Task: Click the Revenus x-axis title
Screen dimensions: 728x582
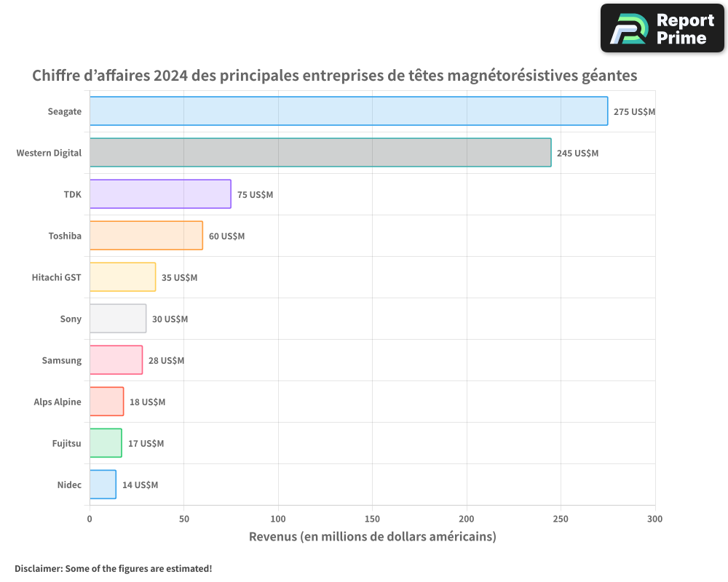Action: [x=372, y=537]
